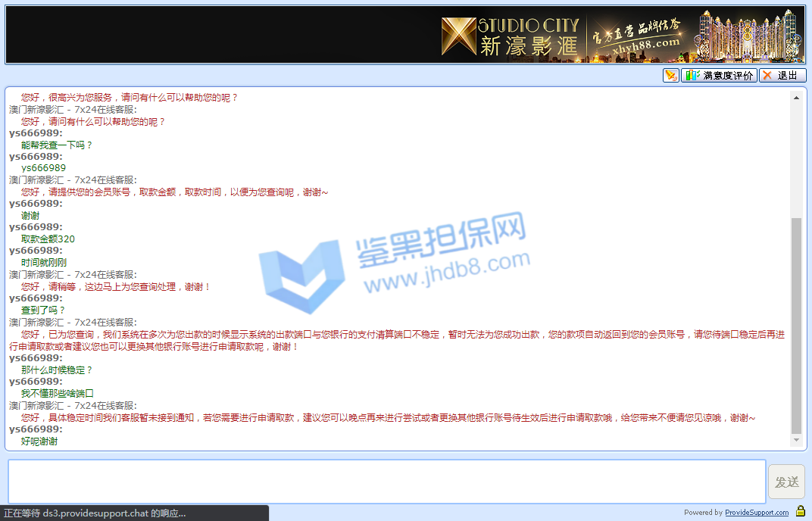812x521 pixels.
Task: Toggle the chat sound notification icon
Action: pos(670,76)
